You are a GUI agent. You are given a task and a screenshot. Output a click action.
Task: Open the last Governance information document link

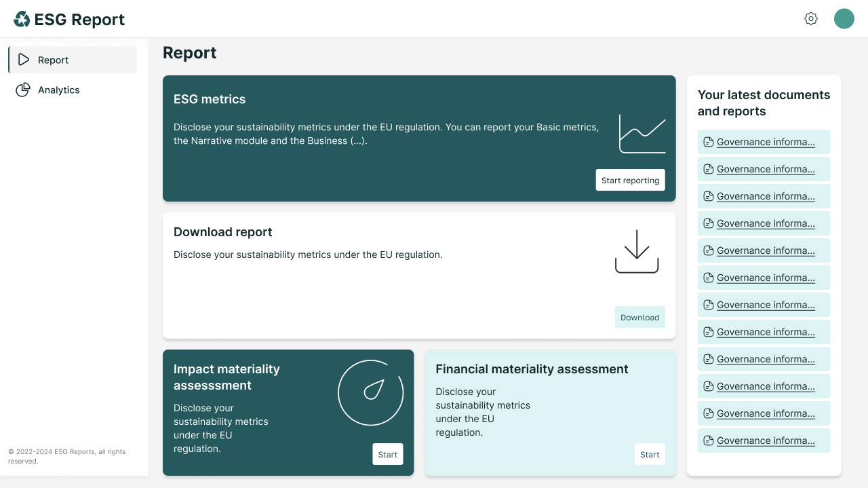(x=766, y=440)
